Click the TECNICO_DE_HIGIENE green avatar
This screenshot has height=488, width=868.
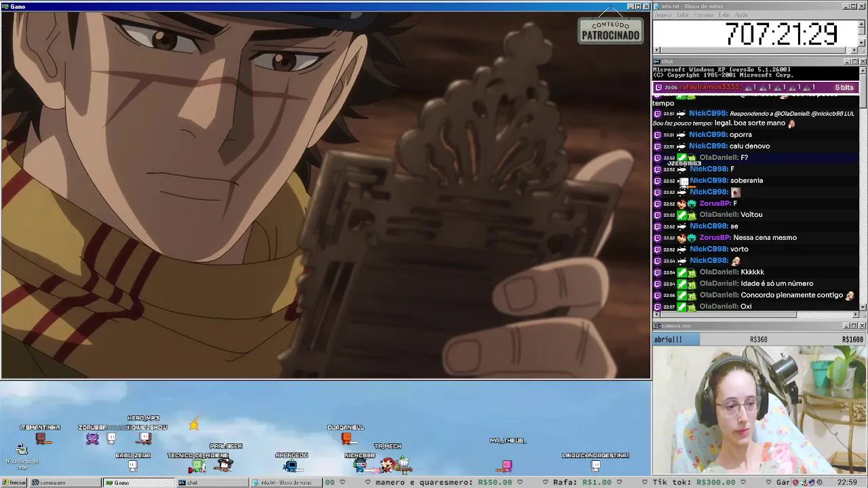pos(197,466)
